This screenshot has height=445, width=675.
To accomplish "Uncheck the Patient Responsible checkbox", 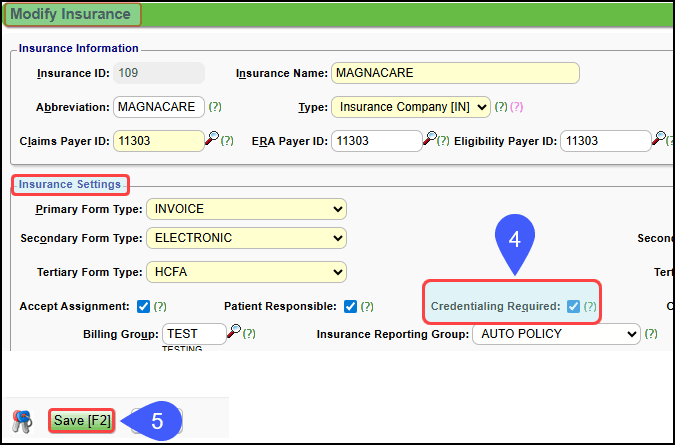I will click(350, 306).
